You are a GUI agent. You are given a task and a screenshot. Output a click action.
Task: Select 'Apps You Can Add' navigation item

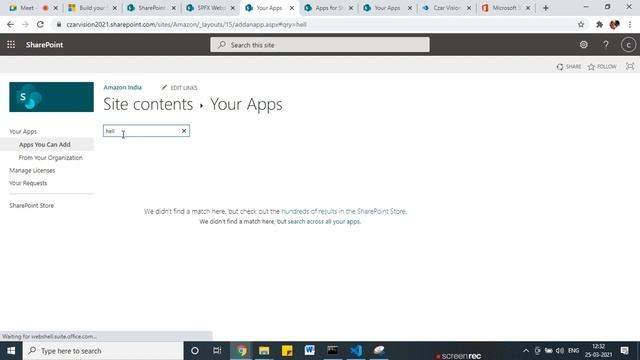click(x=44, y=144)
